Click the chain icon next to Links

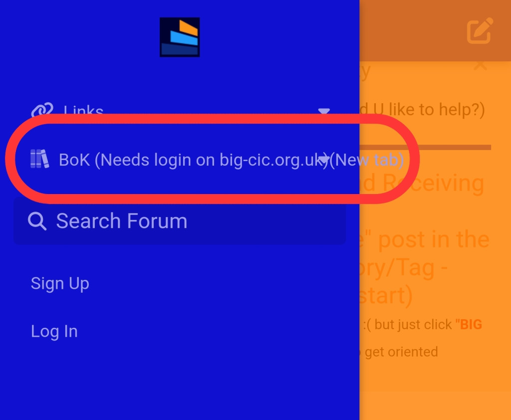point(42,109)
